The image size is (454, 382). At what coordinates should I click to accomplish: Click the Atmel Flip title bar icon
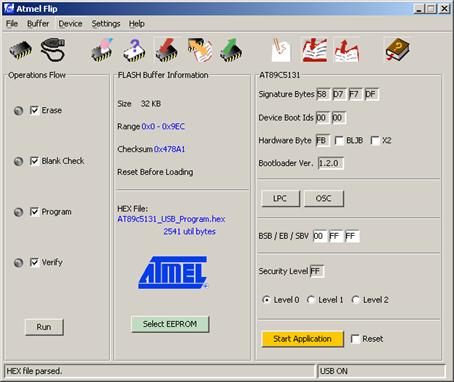pos(9,8)
